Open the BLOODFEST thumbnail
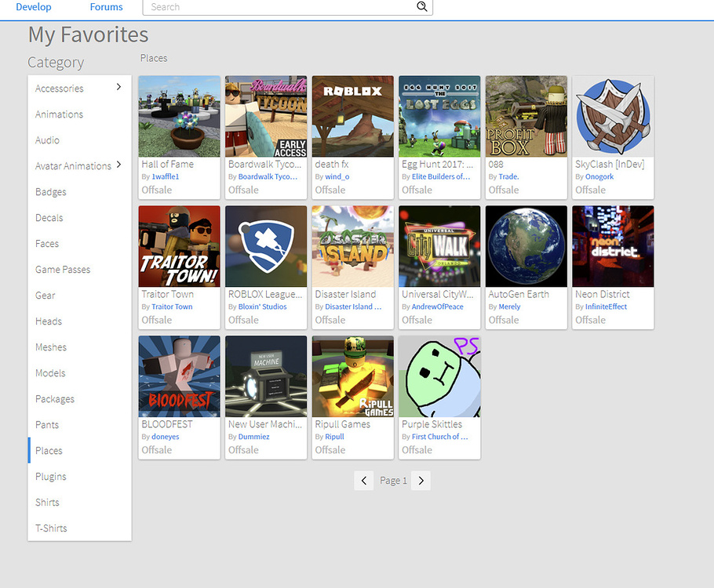The image size is (714, 588). (180, 376)
